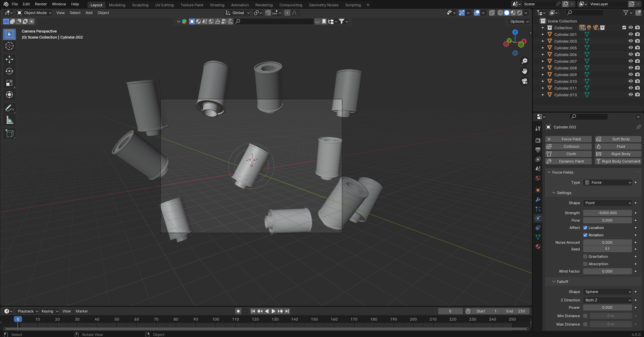
Task: Open the Modifiers properties tab
Action: tap(538, 200)
